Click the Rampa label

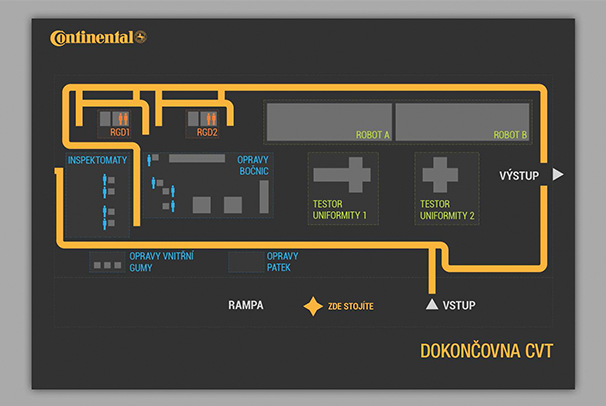pos(245,305)
